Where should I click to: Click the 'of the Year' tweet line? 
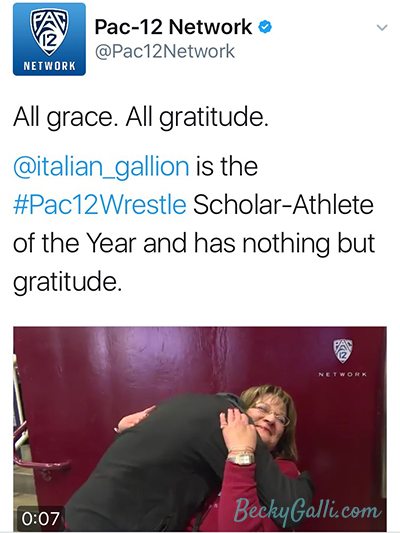click(74, 243)
